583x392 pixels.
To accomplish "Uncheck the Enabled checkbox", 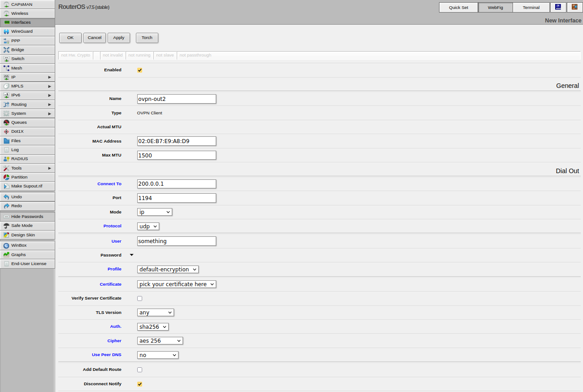I will pyautogui.click(x=139, y=70).
